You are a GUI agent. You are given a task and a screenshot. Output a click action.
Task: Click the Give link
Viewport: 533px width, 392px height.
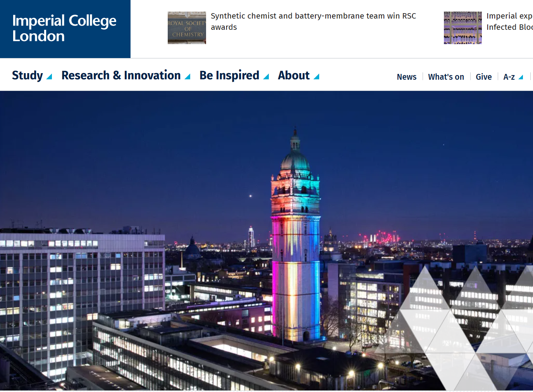pyautogui.click(x=483, y=77)
